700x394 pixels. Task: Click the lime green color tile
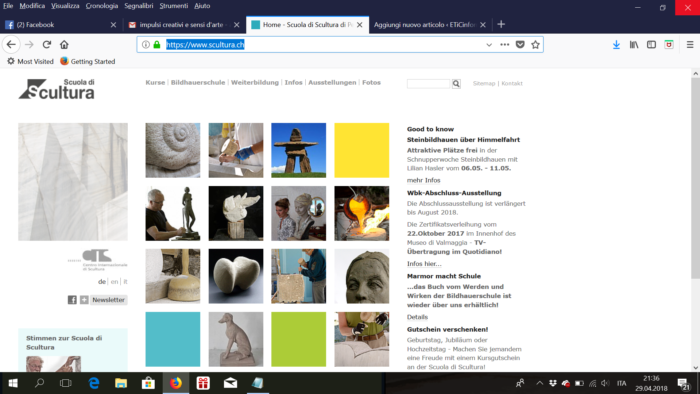(x=299, y=339)
